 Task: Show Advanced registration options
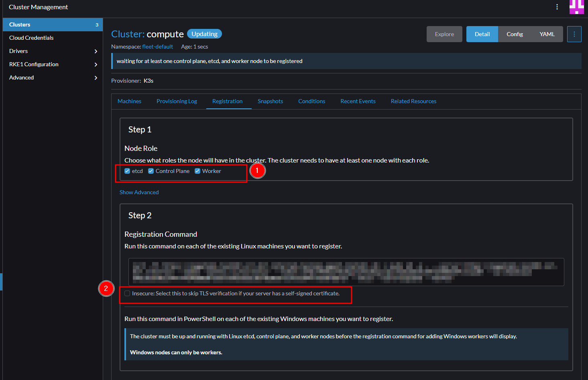click(139, 192)
